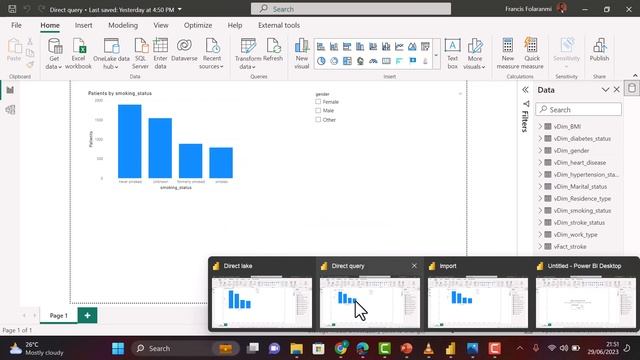
Task: Switch to the View tab
Action: pyautogui.click(x=161, y=25)
